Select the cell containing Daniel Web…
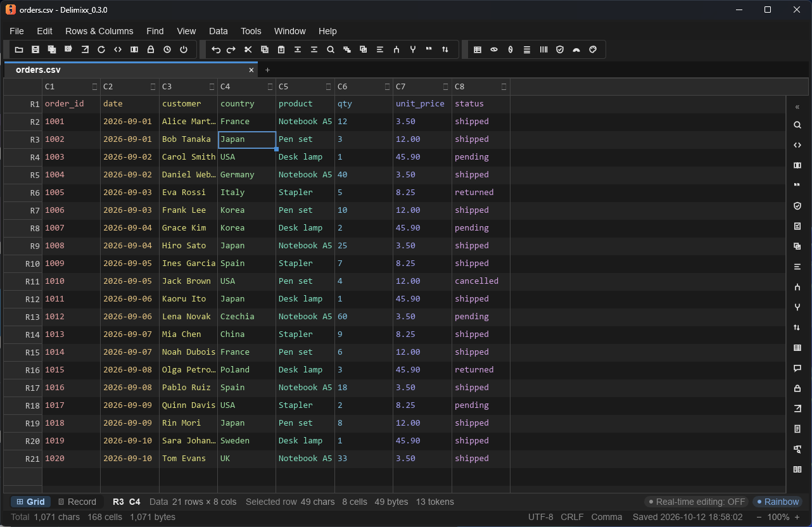The height and width of the screenshot is (527, 812). tap(189, 175)
